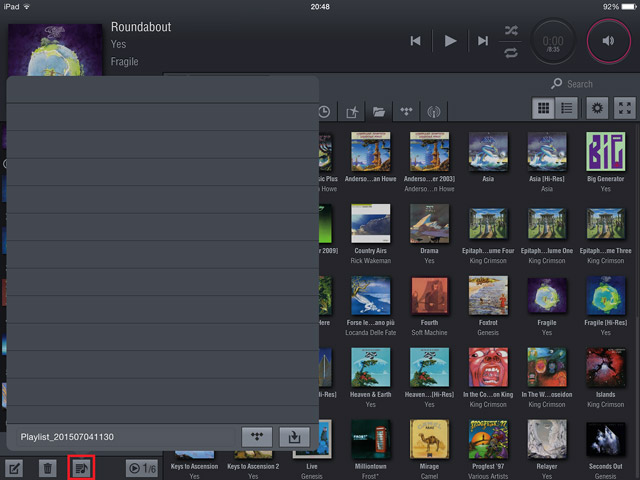Open the save playlist icon

point(81,467)
